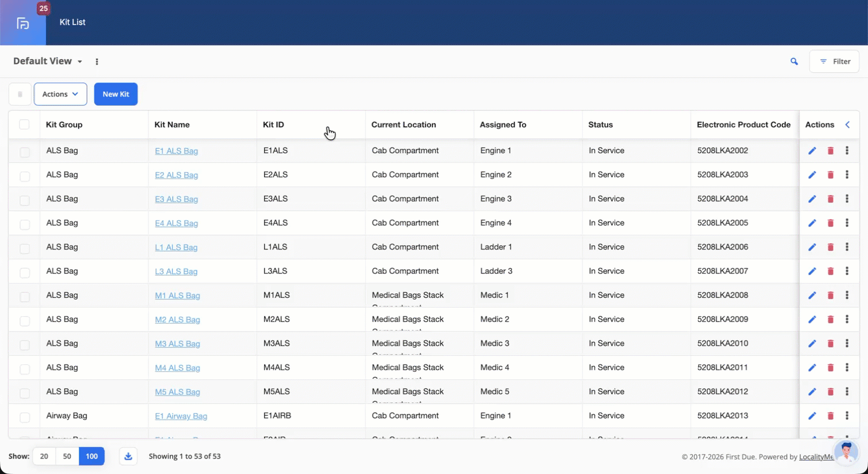Viewport: 868px width, 474px height.
Task: Click the disabled bulk delete button
Action: (20, 94)
